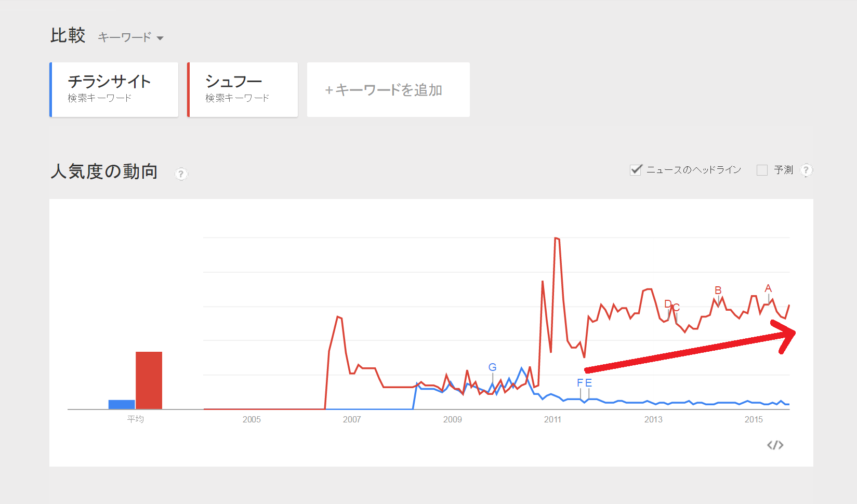Select blue news headline marker E
Screen dimensions: 857x504
click(588, 382)
